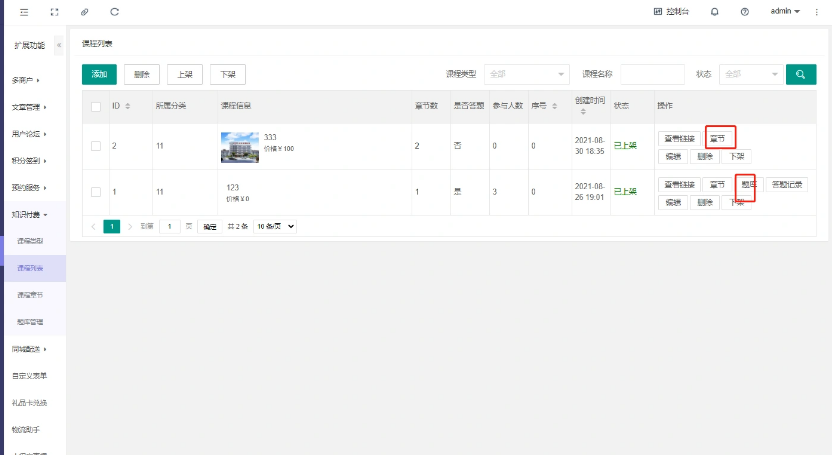
Task: Click the green 添加 button
Action: tap(99, 74)
